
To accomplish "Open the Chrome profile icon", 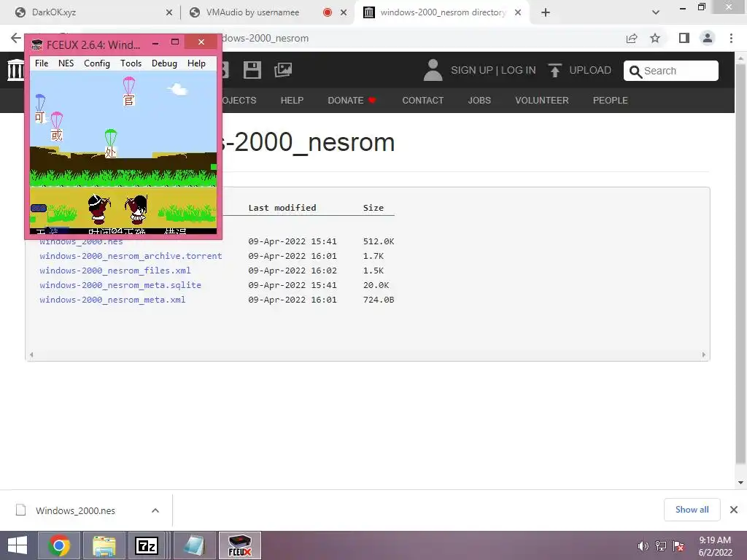I will [708, 38].
